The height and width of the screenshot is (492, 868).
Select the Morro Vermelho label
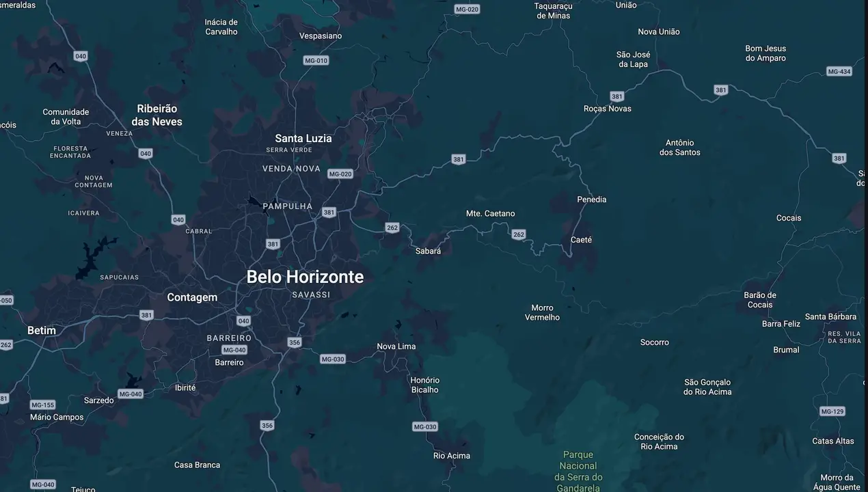pyautogui.click(x=543, y=312)
